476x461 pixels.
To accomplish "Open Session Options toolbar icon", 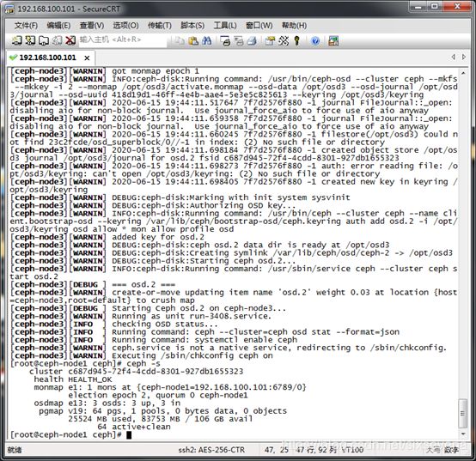I will pyautogui.click(x=270, y=40).
